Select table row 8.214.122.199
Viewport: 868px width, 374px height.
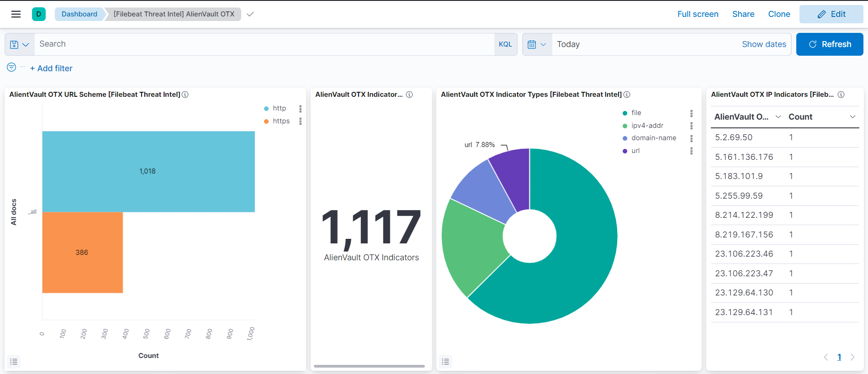coord(785,215)
